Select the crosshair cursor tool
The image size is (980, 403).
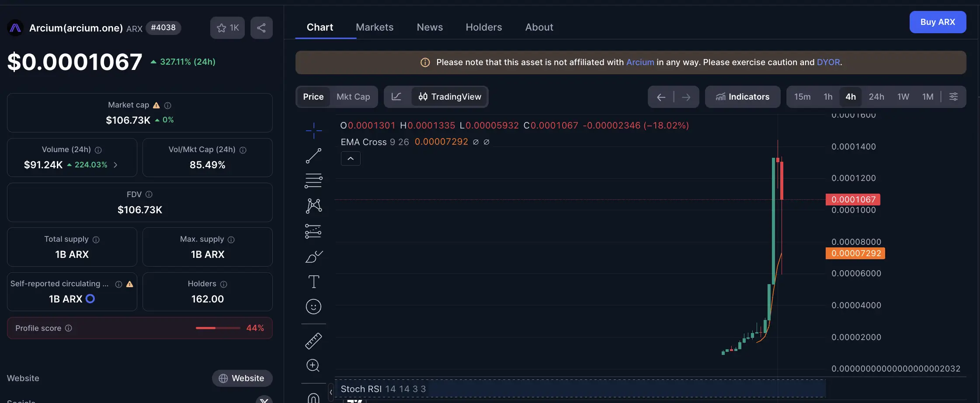tap(313, 130)
